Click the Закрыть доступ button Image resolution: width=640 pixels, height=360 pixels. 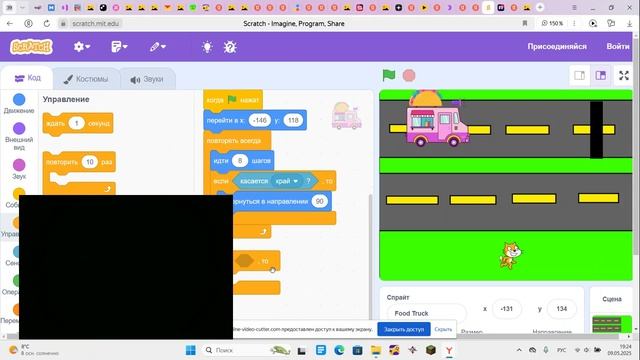point(404,329)
